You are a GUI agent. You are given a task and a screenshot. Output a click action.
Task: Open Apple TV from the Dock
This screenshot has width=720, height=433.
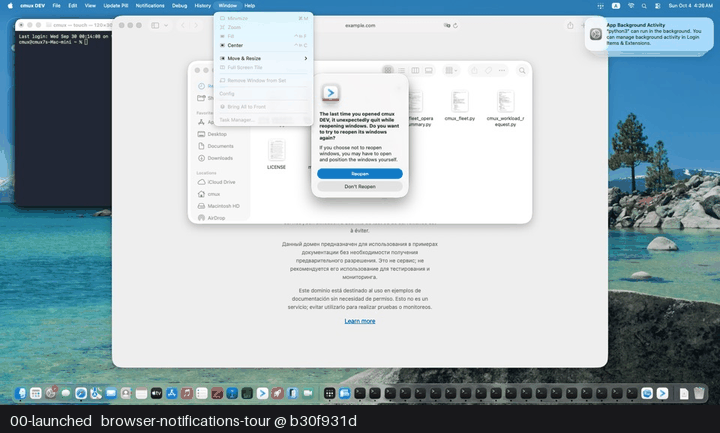click(x=156, y=393)
